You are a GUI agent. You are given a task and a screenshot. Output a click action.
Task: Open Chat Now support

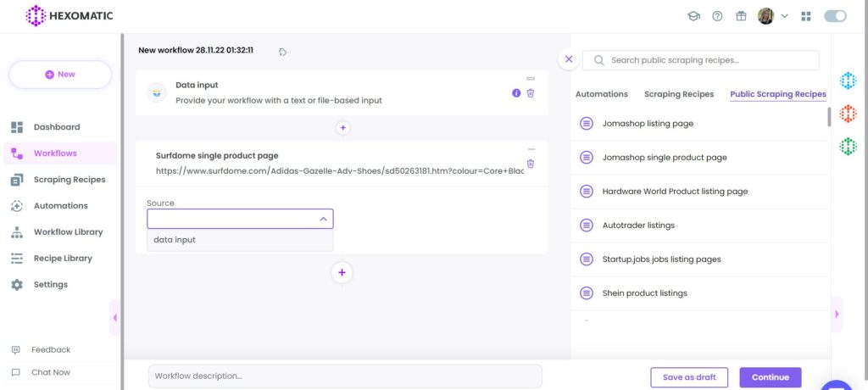click(51, 372)
